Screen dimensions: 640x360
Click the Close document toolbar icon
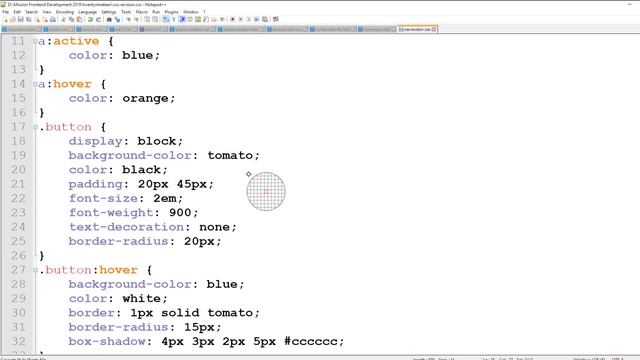coord(37,19)
